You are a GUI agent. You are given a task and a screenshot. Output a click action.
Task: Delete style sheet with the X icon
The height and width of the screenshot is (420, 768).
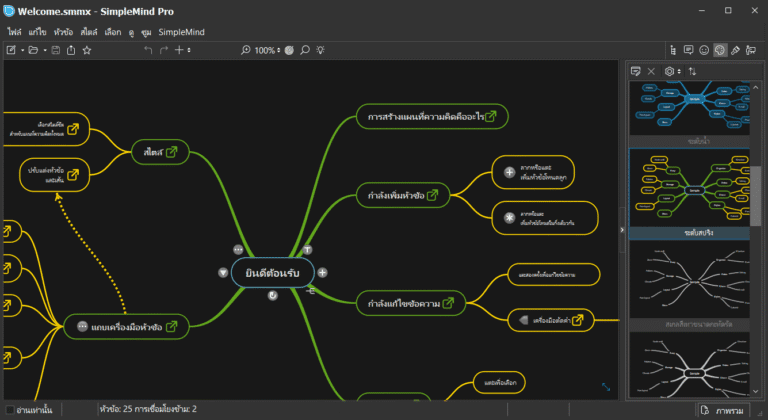(x=651, y=72)
